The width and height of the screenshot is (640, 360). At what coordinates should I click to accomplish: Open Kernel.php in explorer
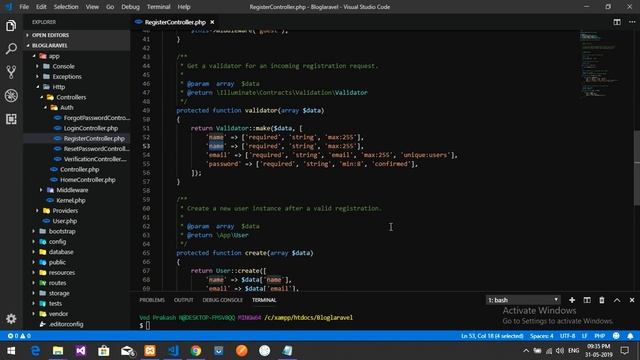[x=71, y=200]
